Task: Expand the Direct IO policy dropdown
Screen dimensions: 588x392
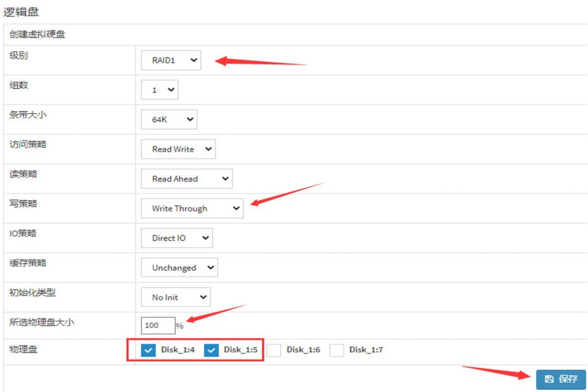Action: pos(177,238)
